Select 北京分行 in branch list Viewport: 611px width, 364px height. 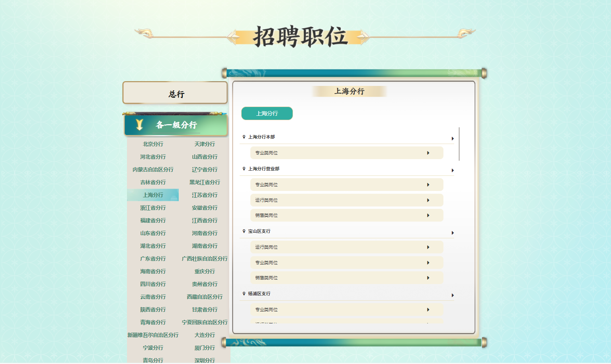pos(153,144)
